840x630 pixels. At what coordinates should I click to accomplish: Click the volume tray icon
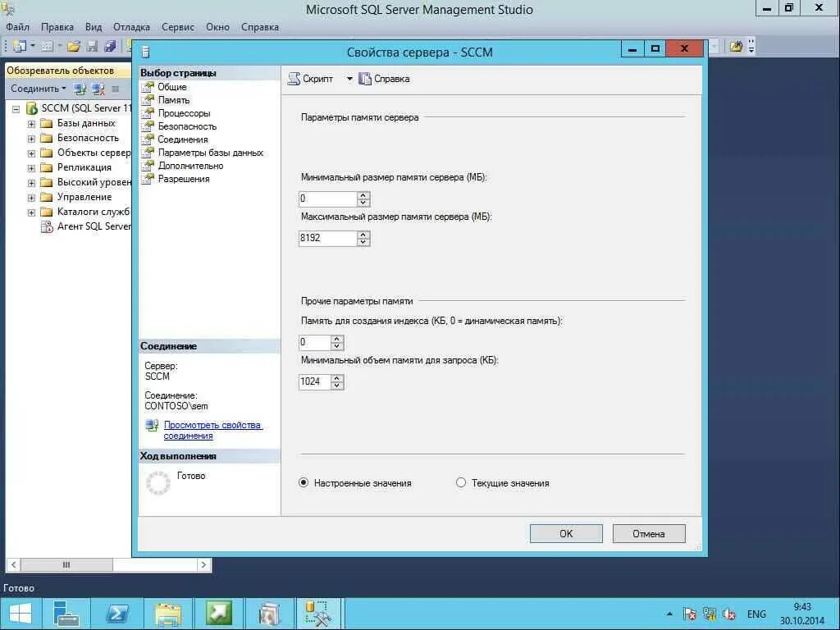(728, 614)
